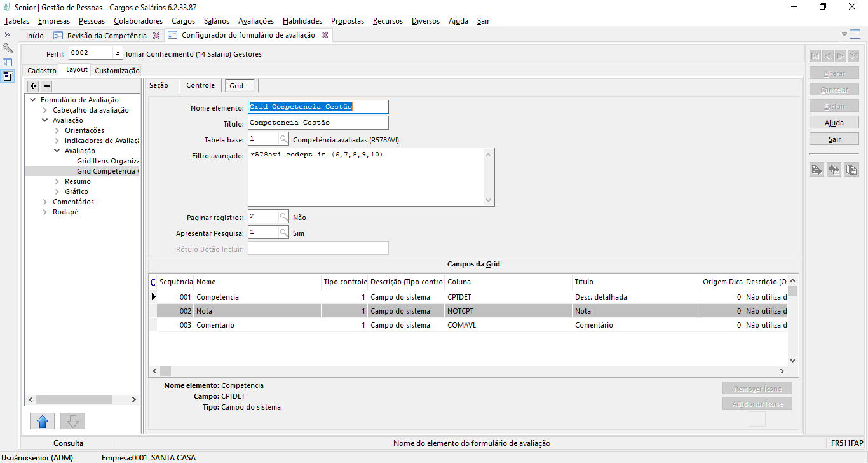Click the Título input field
The width and height of the screenshot is (868, 463).
(x=318, y=122)
